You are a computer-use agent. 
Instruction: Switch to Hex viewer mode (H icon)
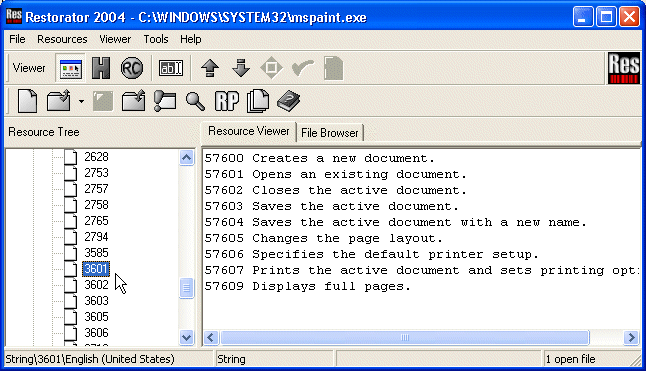(101, 68)
